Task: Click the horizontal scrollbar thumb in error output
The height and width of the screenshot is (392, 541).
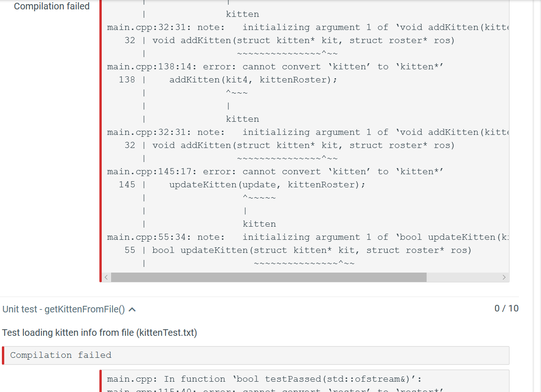Action: pos(269,277)
